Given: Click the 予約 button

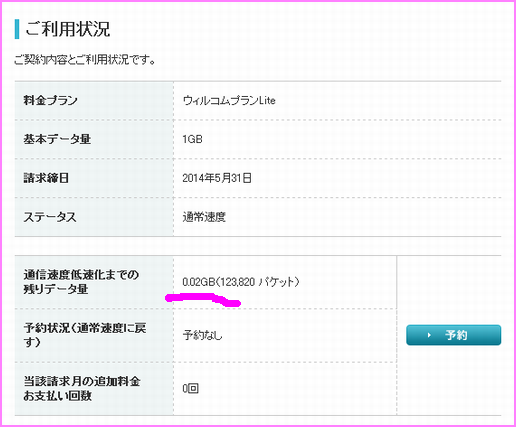Looking at the screenshot, I should [x=453, y=335].
